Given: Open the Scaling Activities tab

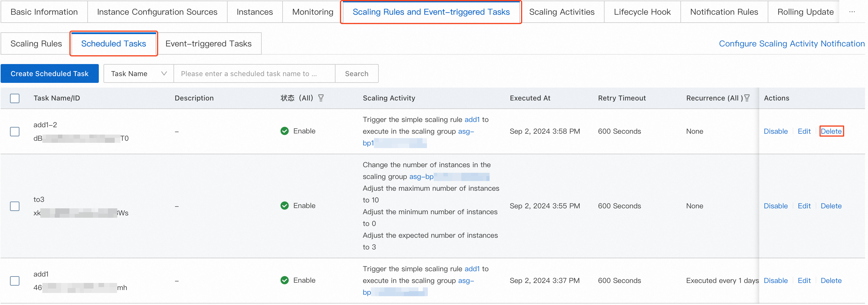Looking at the screenshot, I should pos(562,12).
